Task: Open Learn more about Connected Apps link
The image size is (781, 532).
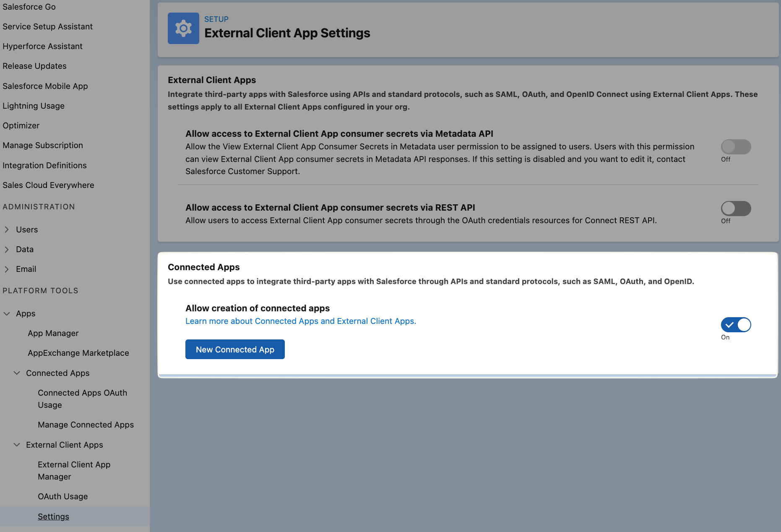Action: pos(301,321)
